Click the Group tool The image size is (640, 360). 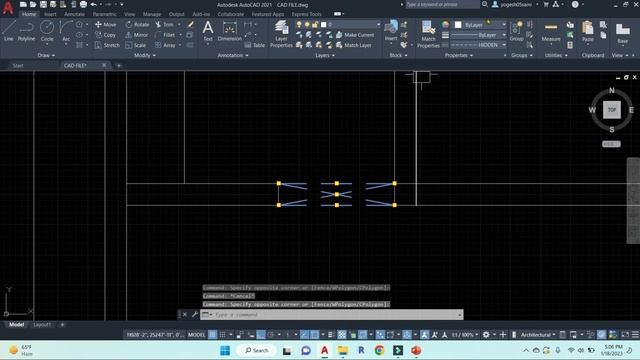click(516, 31)
